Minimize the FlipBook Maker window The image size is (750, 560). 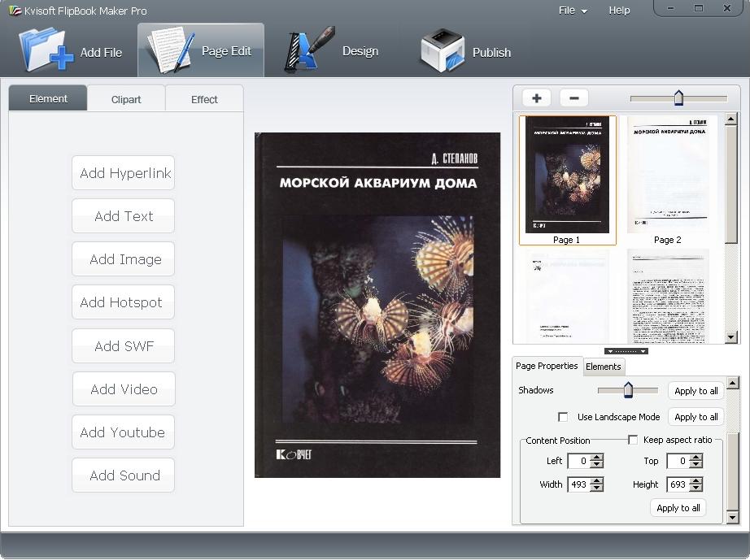coord(670,8)
